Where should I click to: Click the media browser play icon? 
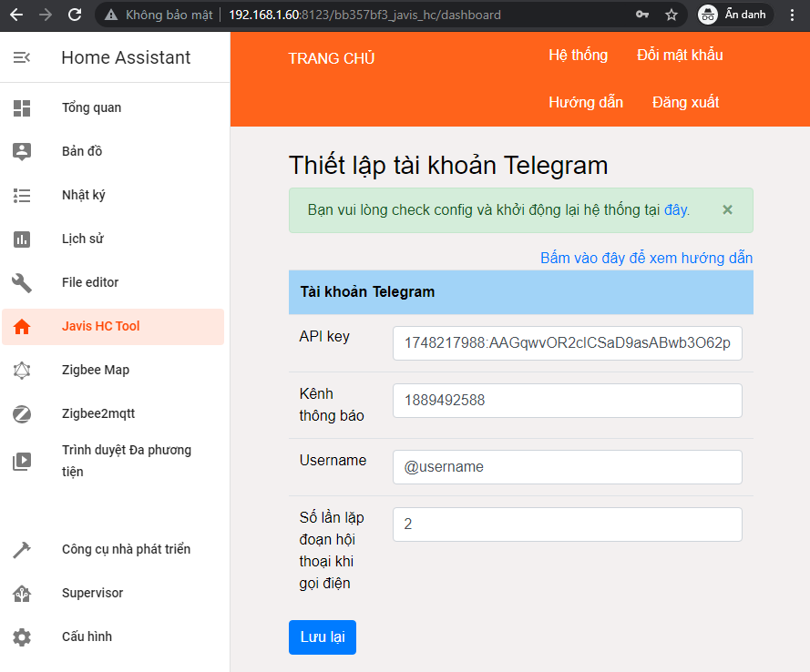pos(22,461)
